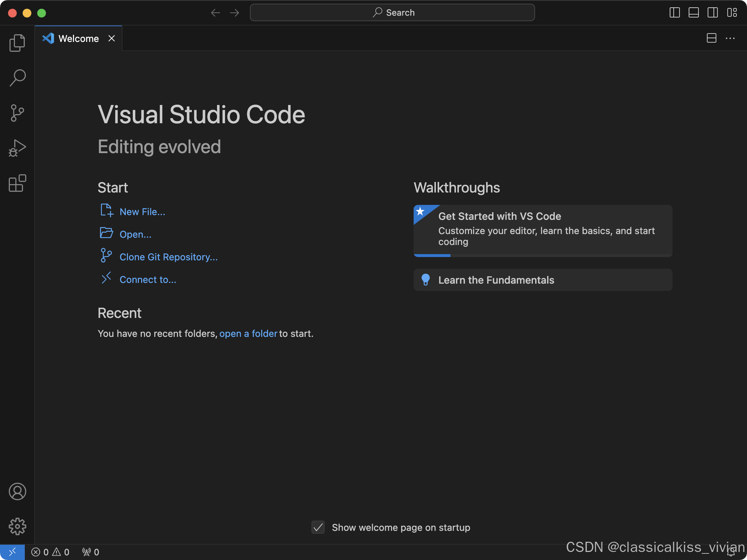
Task: Click Clone Git Repository link
Action: coord(169,257)
